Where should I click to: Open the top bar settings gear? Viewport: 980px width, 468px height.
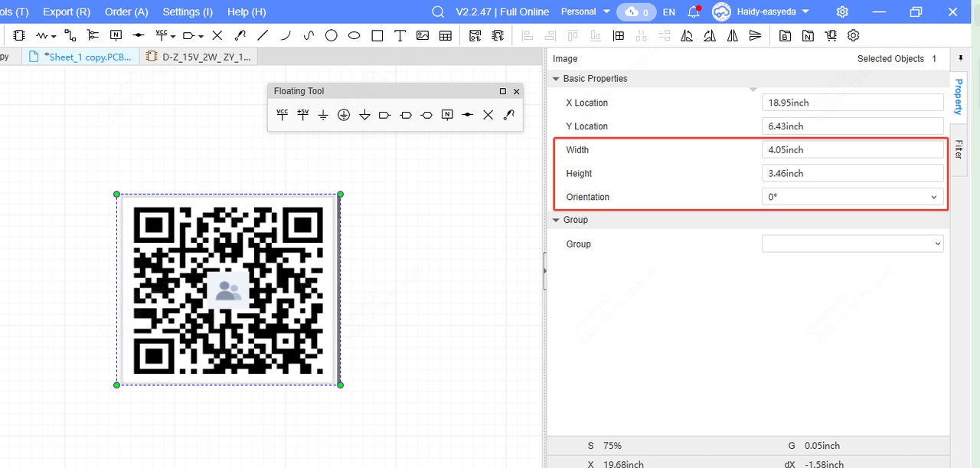tap(842, 11)
